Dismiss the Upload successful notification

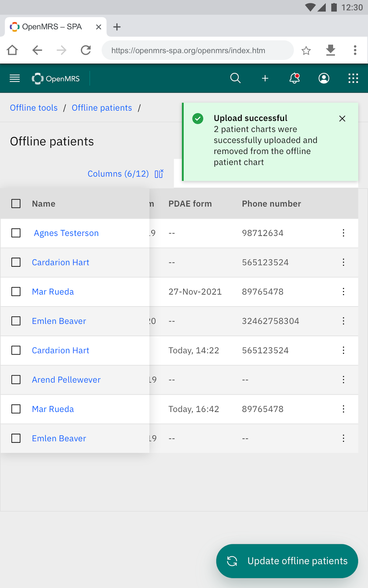tap(342, 118)
